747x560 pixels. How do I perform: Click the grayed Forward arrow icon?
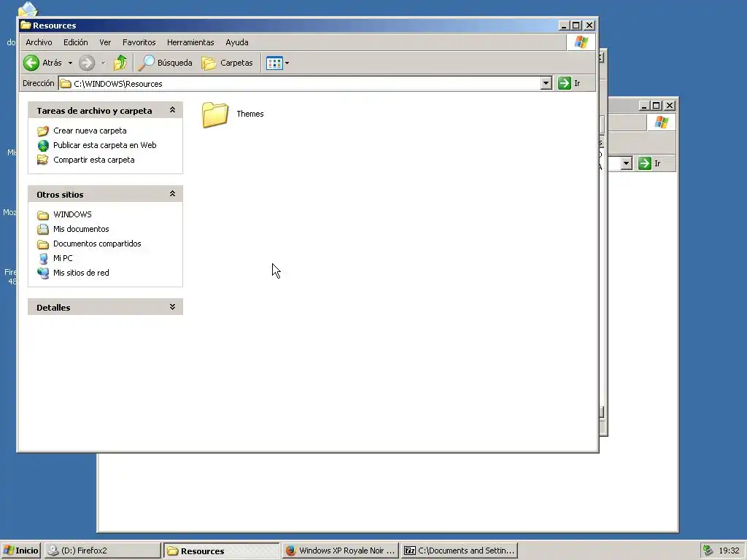87,63
